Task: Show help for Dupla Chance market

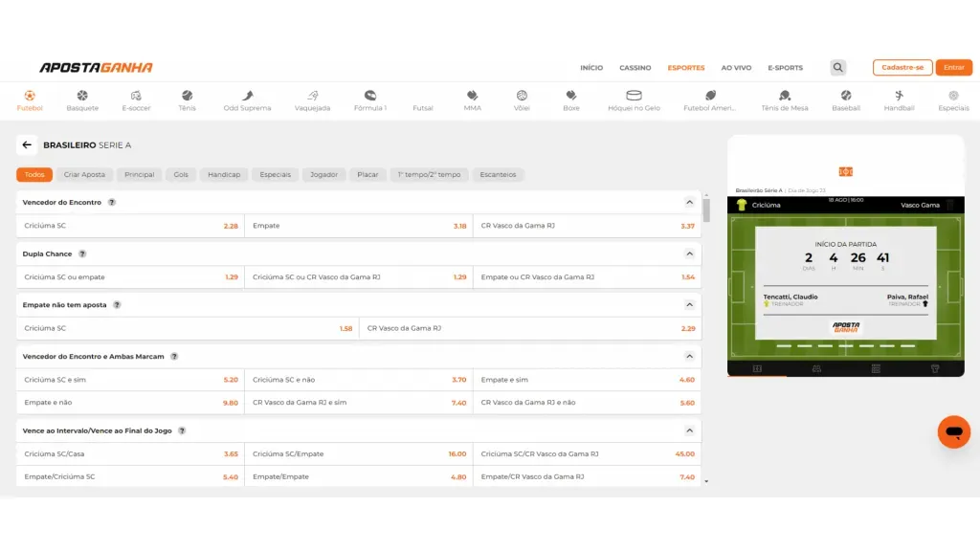Action: (82, 254)
